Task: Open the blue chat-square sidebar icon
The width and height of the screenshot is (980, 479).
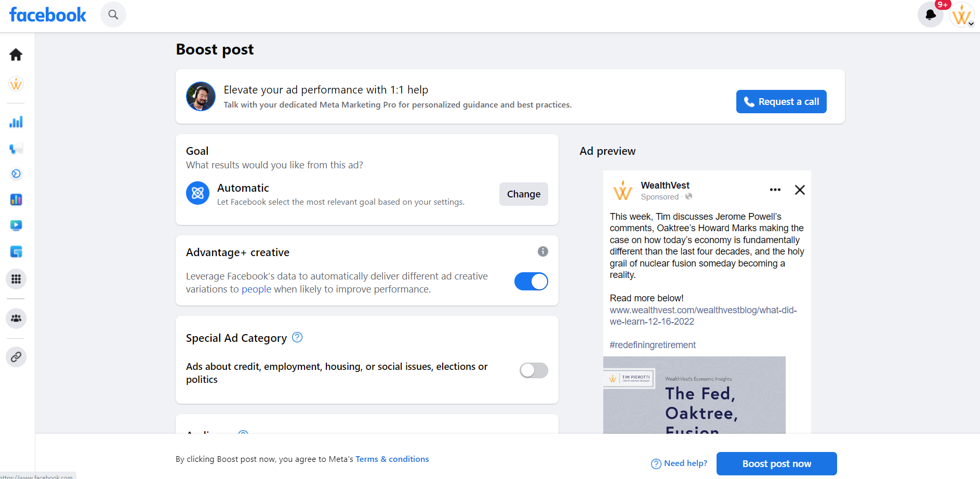Action: click(16, 252)
